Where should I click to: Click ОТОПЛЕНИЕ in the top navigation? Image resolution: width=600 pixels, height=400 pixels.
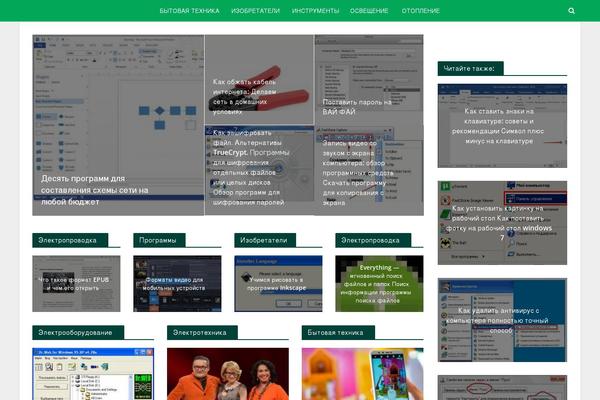(421, 11)
